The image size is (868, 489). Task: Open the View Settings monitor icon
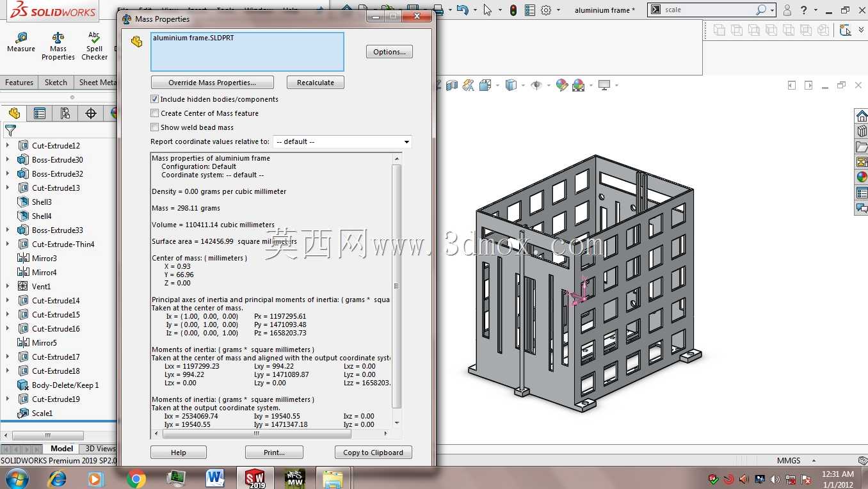click(604, 85)
